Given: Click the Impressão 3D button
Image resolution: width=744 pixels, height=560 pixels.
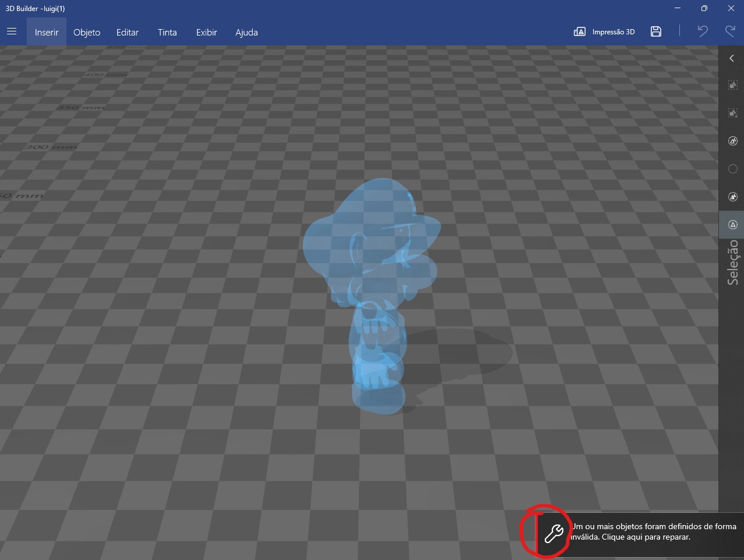Looking at the screenshot, I should [604, 32].
